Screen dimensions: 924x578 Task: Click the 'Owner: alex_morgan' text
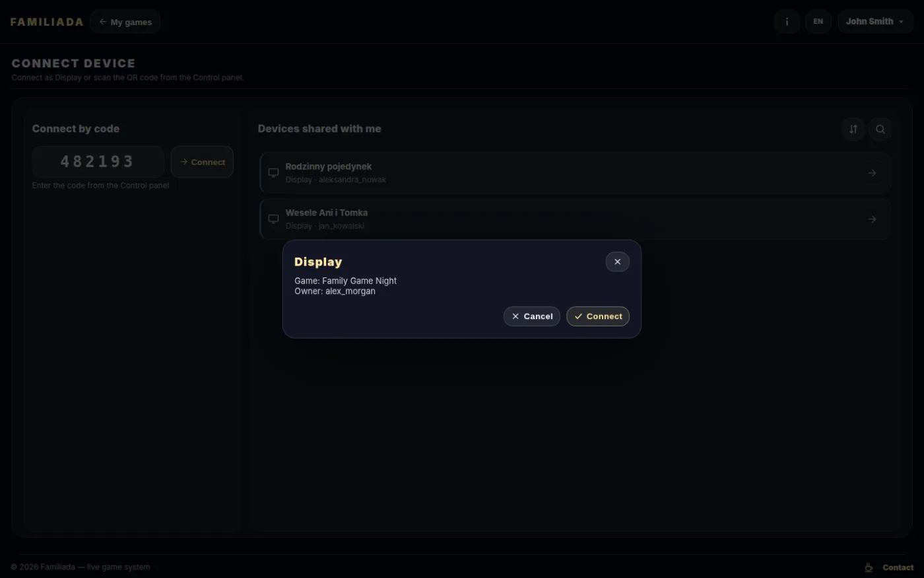(x=335, y=291)
